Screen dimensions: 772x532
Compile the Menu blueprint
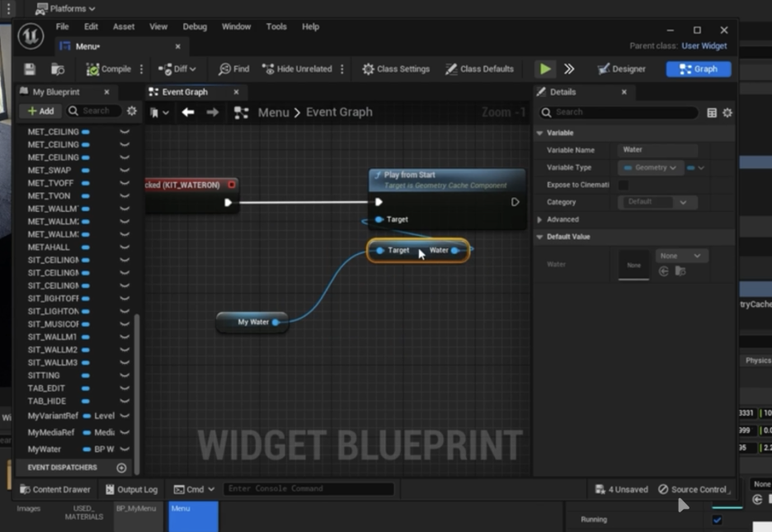point(108,69)
